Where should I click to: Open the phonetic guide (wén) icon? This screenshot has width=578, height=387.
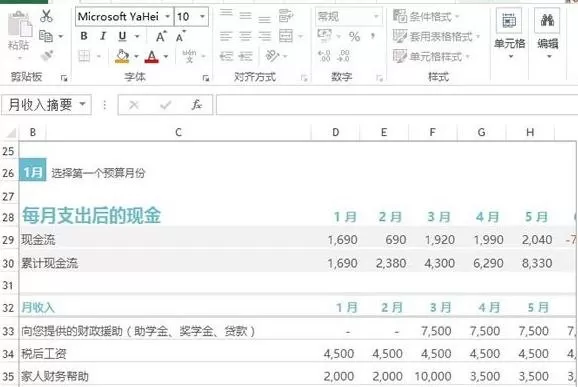[189, 56]
